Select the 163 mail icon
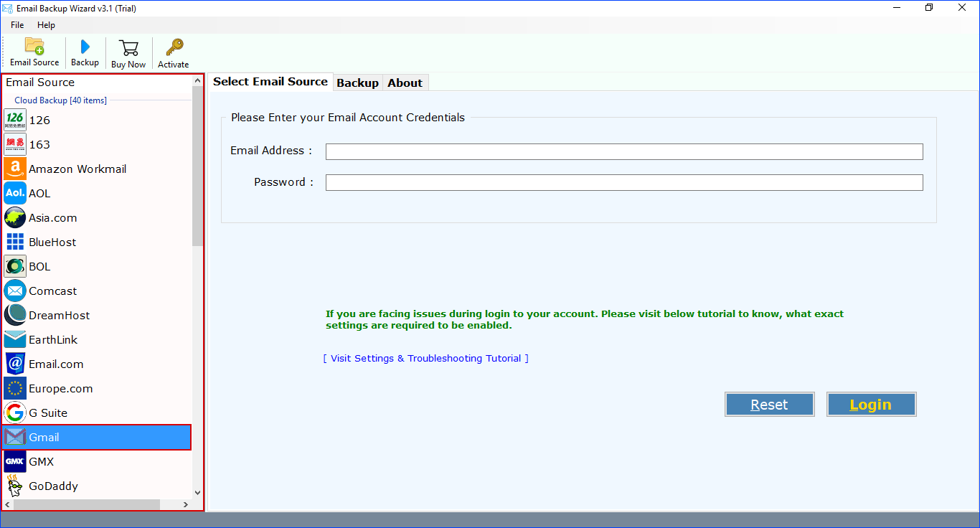The height and width of the screenshot is (528, 980). coord(15,144)
